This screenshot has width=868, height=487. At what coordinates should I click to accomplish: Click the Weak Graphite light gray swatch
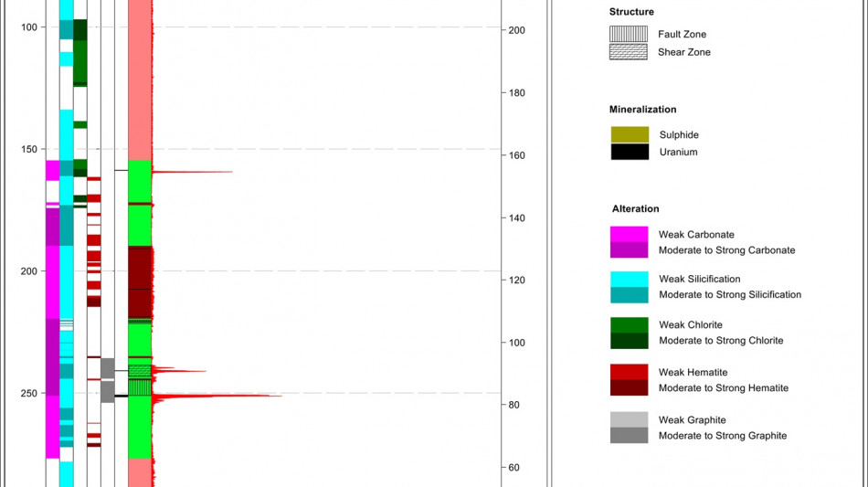point(629,420)
